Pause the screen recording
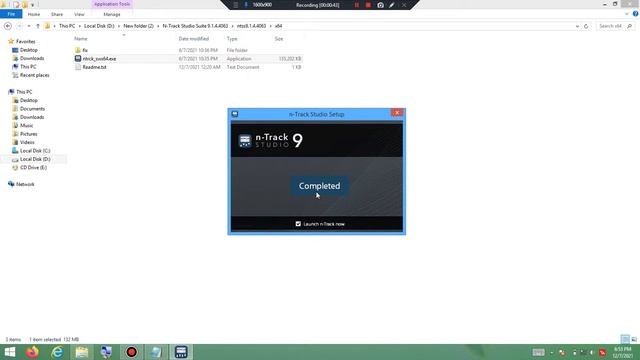The image size is (640, 360). [357, 5]
